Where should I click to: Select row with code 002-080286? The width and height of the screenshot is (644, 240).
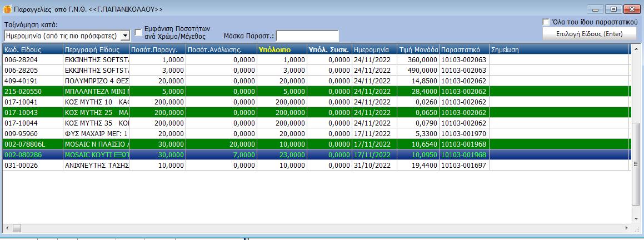click(316, 155)
